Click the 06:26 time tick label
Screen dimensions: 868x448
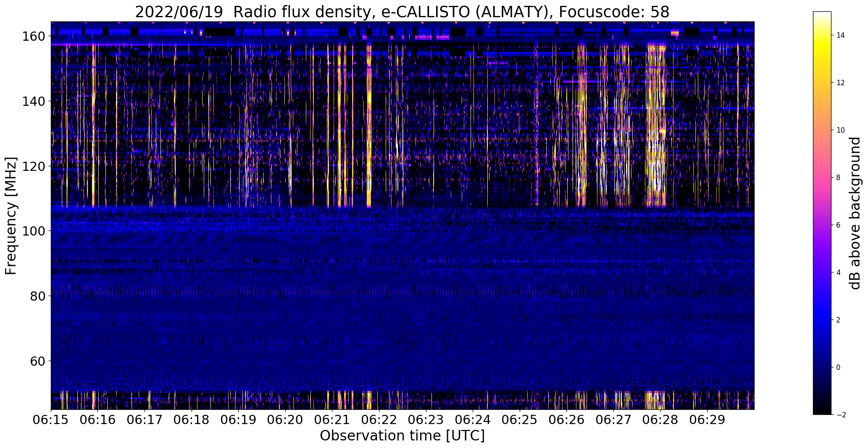567,419
